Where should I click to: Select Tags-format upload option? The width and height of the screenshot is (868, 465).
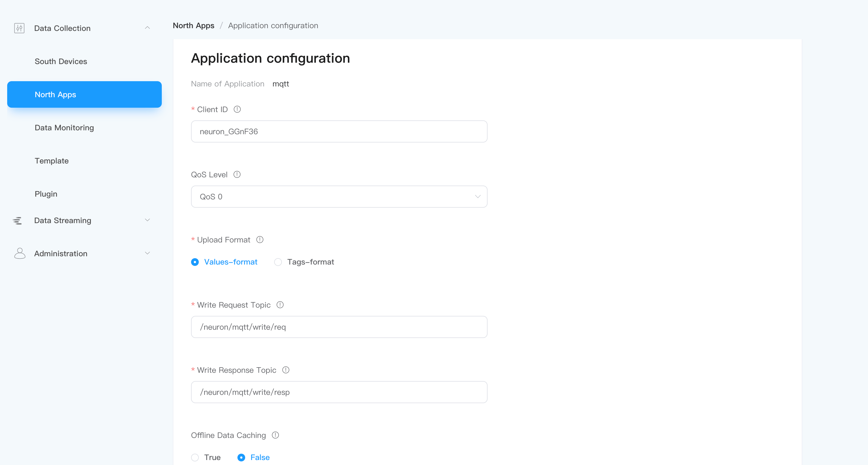pos(278,262)
